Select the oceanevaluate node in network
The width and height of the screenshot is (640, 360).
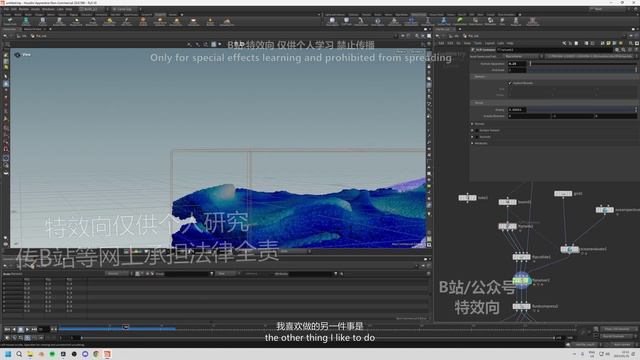[x=569, y=249]
